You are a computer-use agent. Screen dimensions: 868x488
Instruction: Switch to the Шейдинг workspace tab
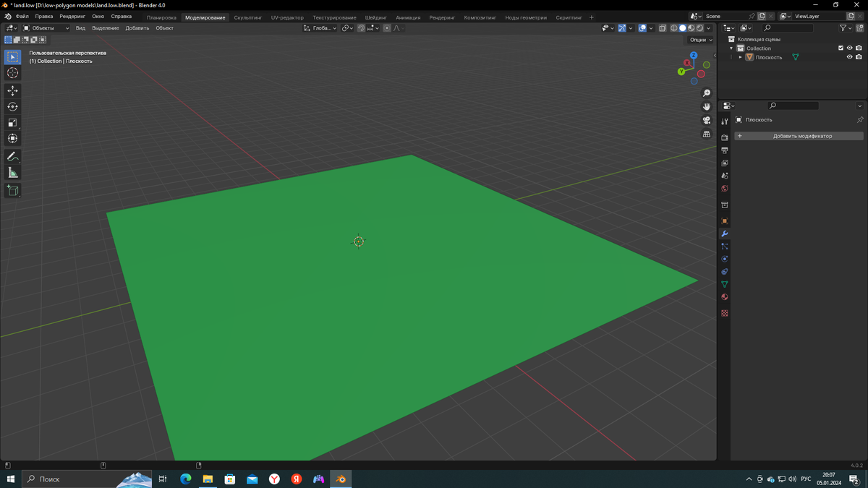[376, 17]
